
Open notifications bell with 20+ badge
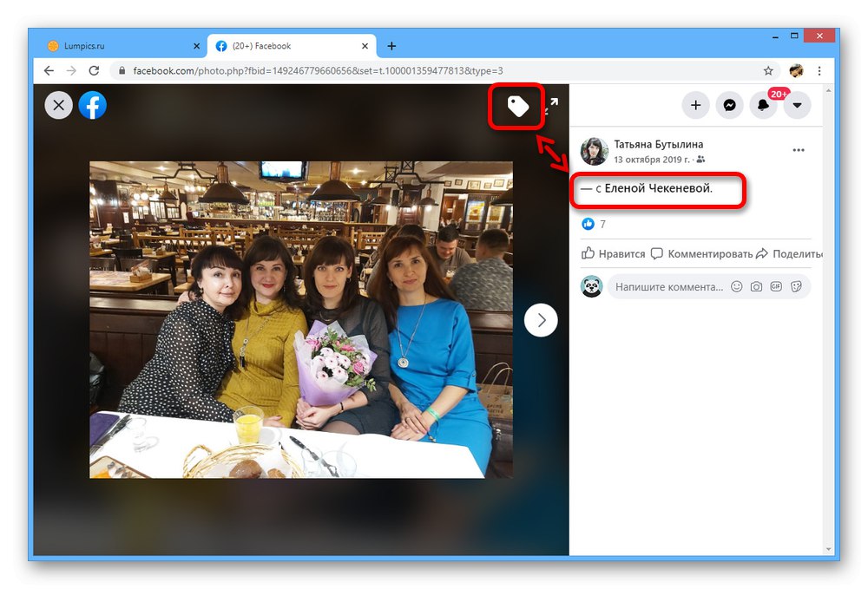[763, 105]
